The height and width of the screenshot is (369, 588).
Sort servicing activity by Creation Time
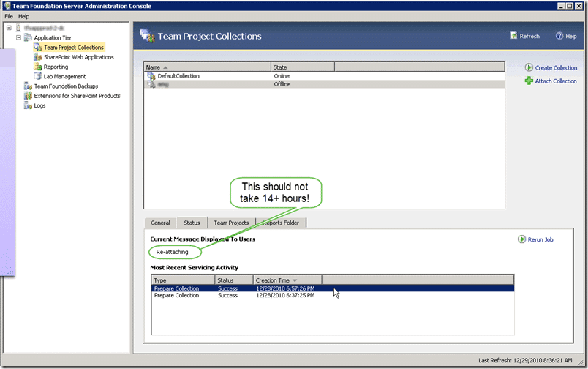(x=287, y=280)
